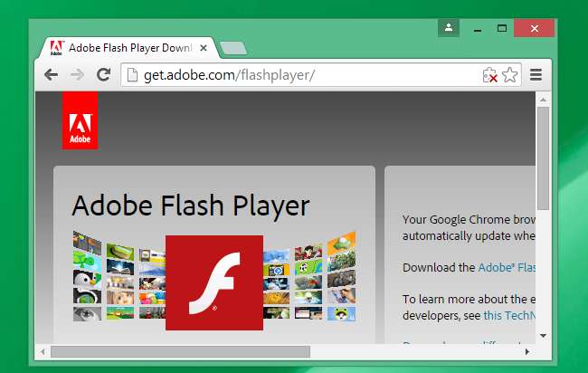Click 'To learn more about the e' text
Image resolution: width=588 pixels, height=373 pixels.
tap(469, 299)
